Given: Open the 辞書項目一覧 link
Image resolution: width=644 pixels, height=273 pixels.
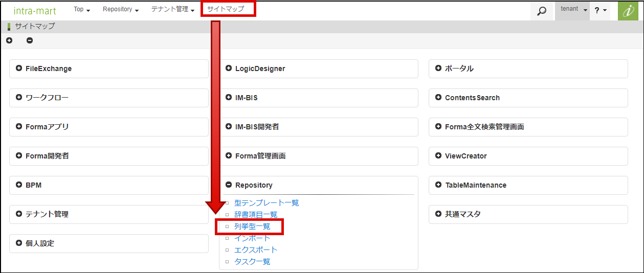Looking at the screenshot, I should pyautogui.click(x=256, y=215).
